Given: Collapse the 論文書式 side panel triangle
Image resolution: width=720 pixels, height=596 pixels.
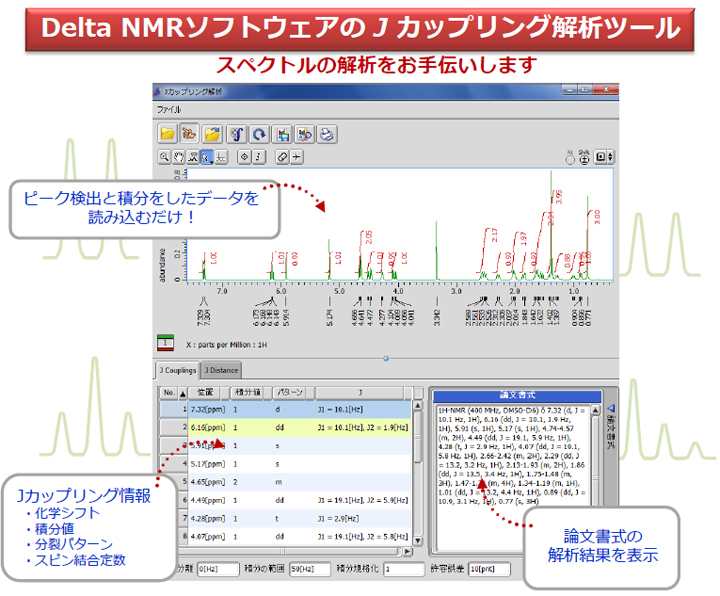Looking at the screenshot, I should 611,408.
